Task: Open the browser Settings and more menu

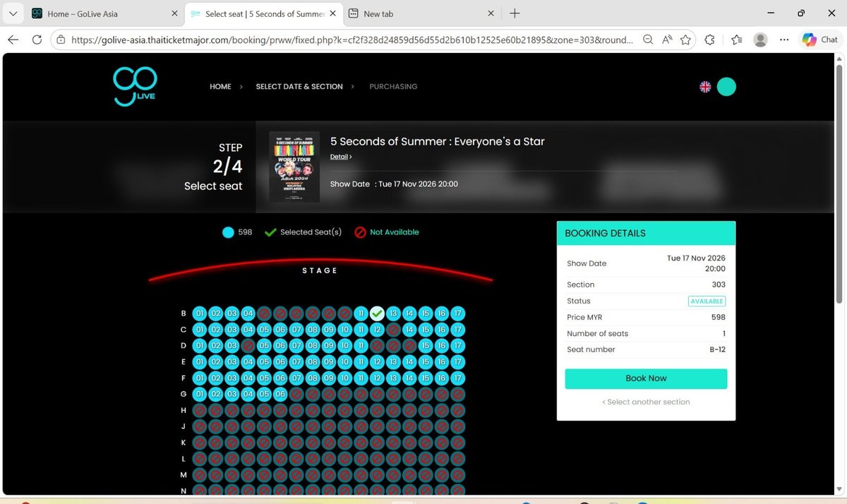Action: click(x=784, y=40)
